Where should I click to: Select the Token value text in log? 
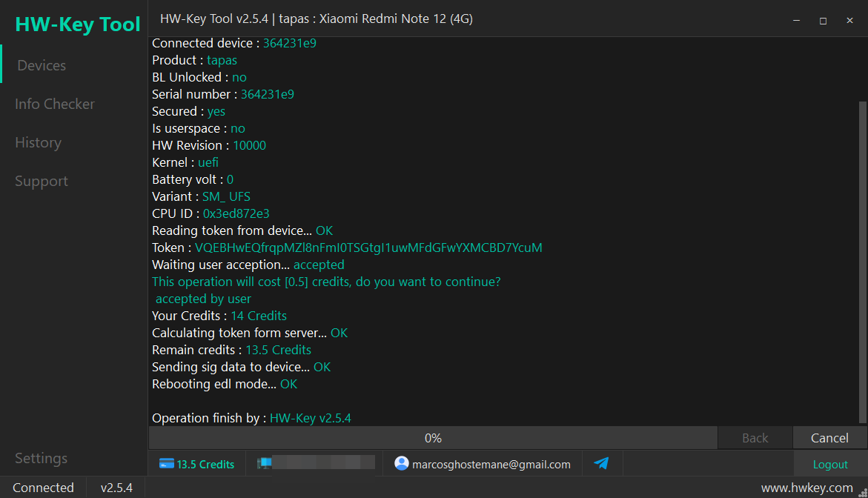click(x=368, y=248)
